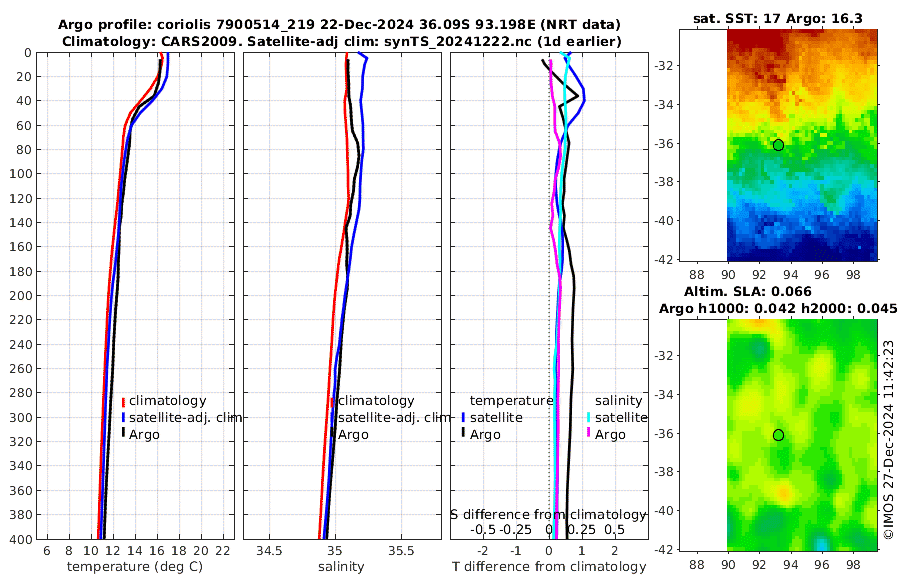900x580 pixels.
Task: Click temperature axis tick label '22'
Action: point(223,551)
